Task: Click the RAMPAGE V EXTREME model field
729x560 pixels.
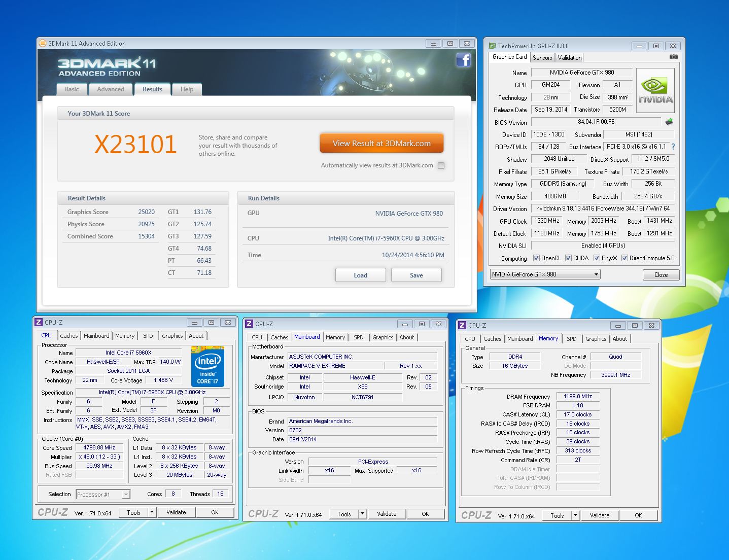Action: pos(335,366)
